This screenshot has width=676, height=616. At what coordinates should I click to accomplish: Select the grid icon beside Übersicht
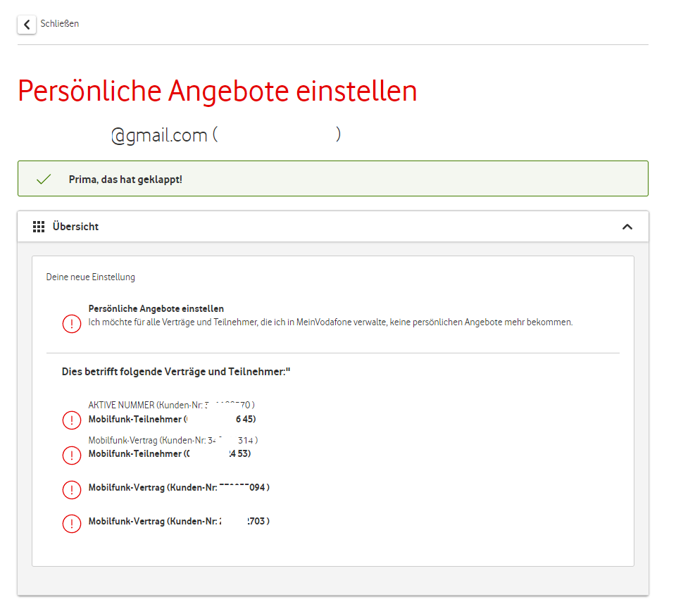coord(39,226)
